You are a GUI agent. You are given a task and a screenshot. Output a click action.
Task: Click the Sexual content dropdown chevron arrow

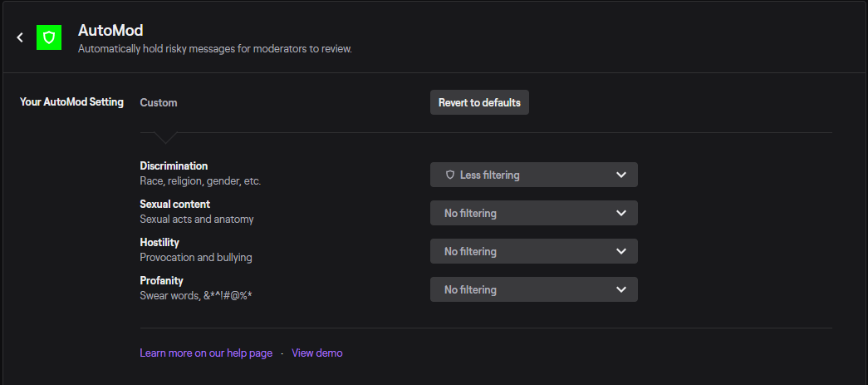point(621,213)
